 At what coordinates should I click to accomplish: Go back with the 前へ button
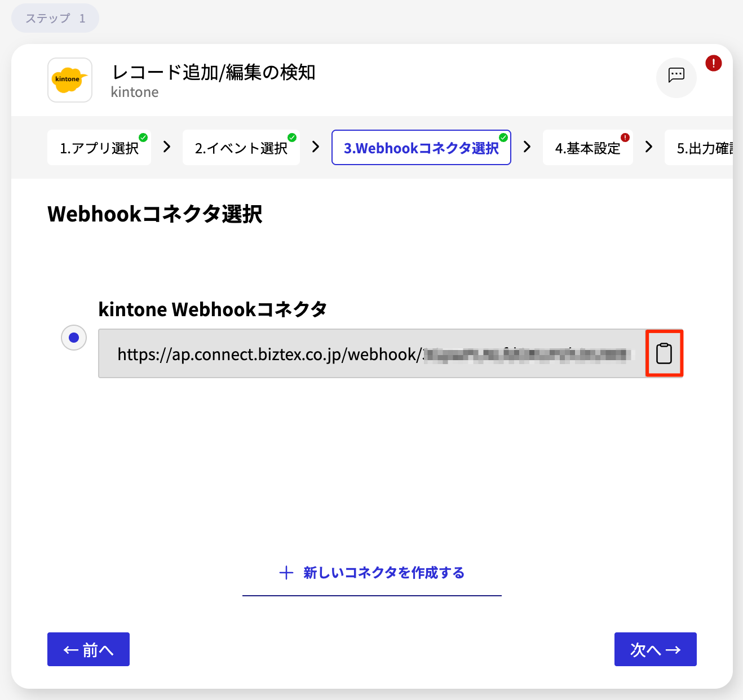pyautogui.click(x=88, y=649)
